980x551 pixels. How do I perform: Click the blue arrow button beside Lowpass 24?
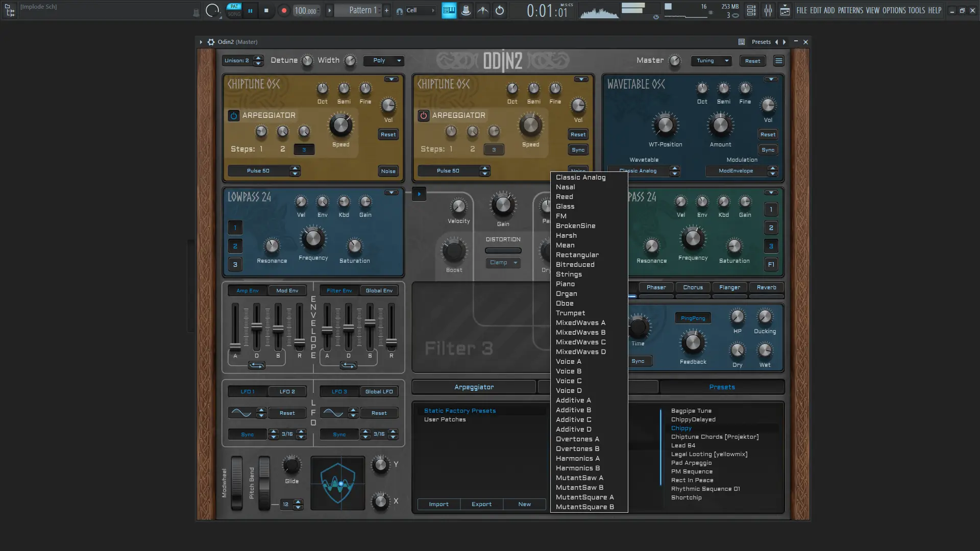point(419,194)
